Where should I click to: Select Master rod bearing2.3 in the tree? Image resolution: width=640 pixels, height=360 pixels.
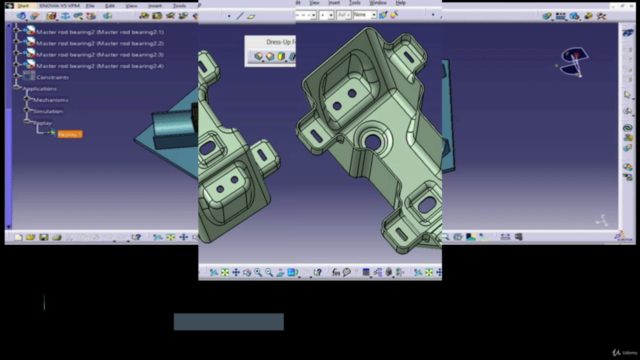tap(100, 55)
